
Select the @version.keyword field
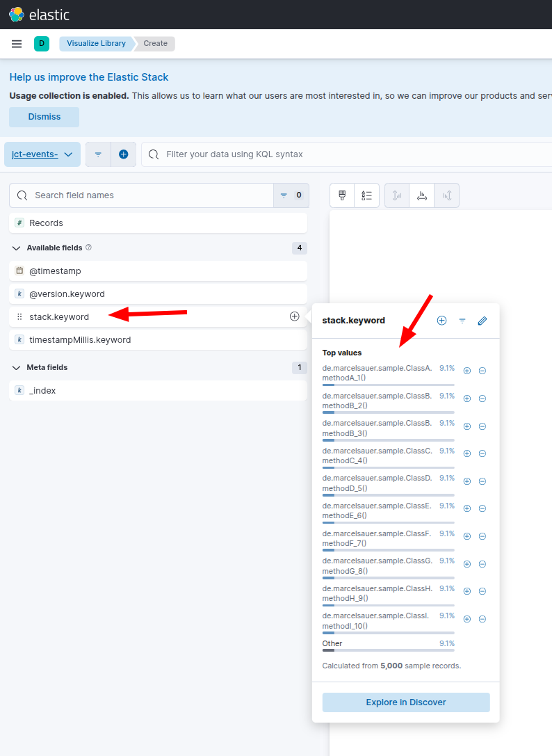[x=158, y=294]
